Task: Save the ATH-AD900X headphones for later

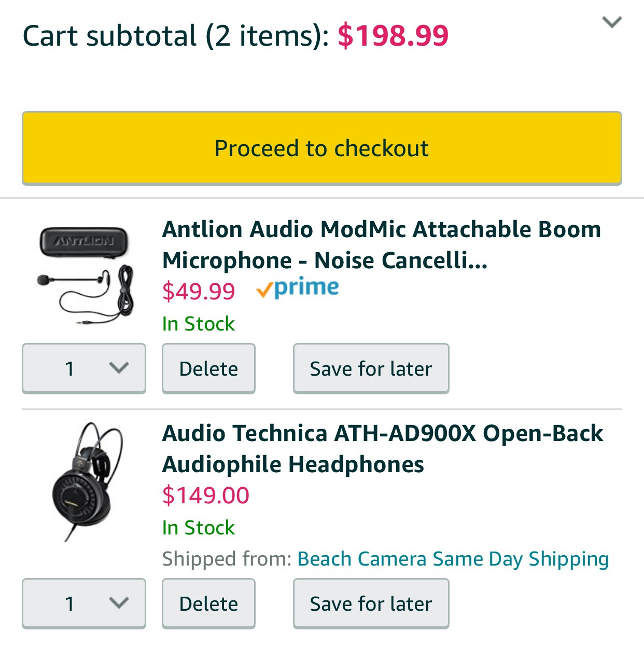Action: point(371,603)
